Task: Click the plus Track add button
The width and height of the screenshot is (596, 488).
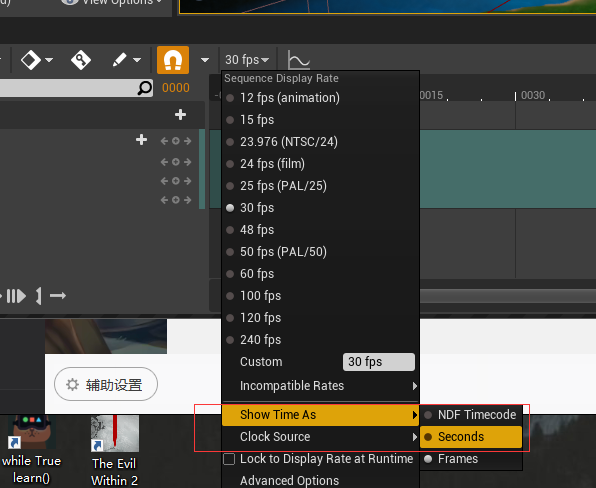Action: 181,114
